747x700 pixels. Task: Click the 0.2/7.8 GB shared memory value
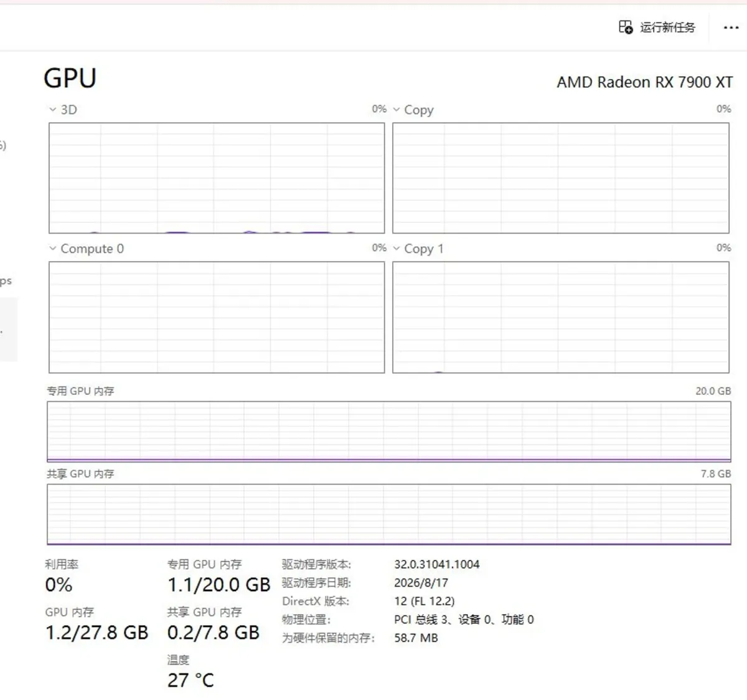click(214, 633)
